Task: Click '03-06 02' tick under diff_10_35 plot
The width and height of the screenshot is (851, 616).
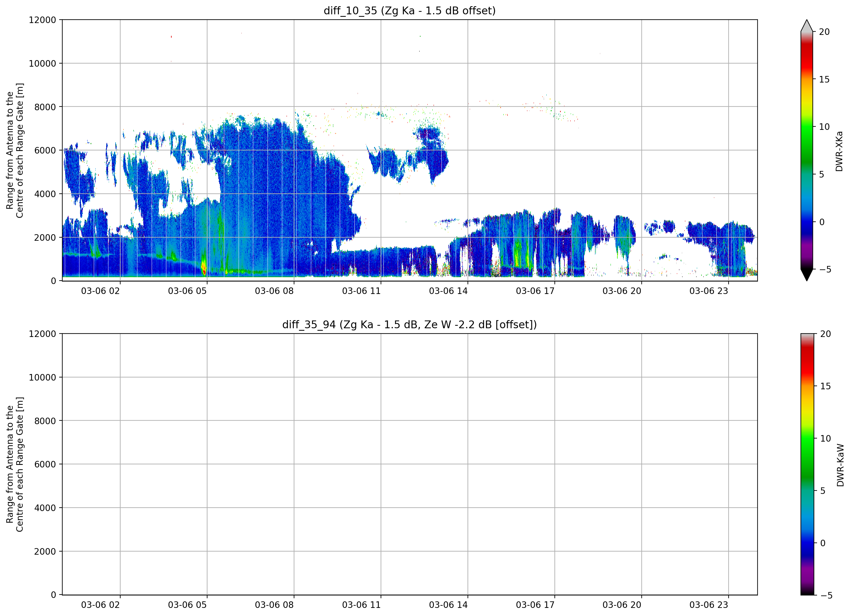Action: 101,291
